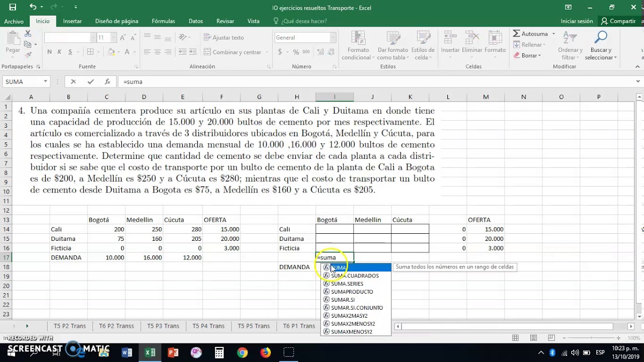Screen dimensions: 644x362
Task: Click the Autosuma button
Action: [530, 34]
